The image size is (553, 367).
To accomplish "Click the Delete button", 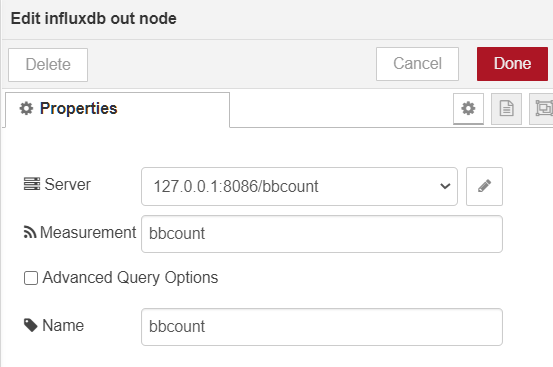I will [48, 65].
